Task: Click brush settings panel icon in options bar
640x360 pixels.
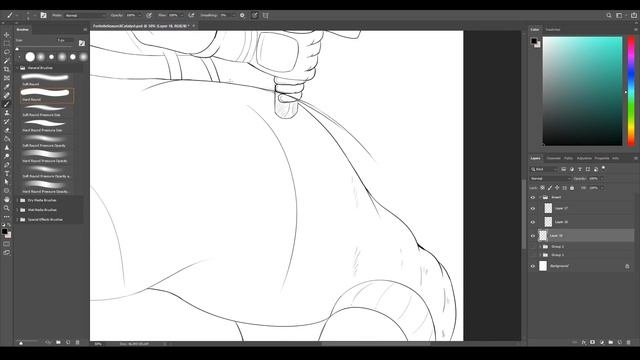Action: coord(43,16)
